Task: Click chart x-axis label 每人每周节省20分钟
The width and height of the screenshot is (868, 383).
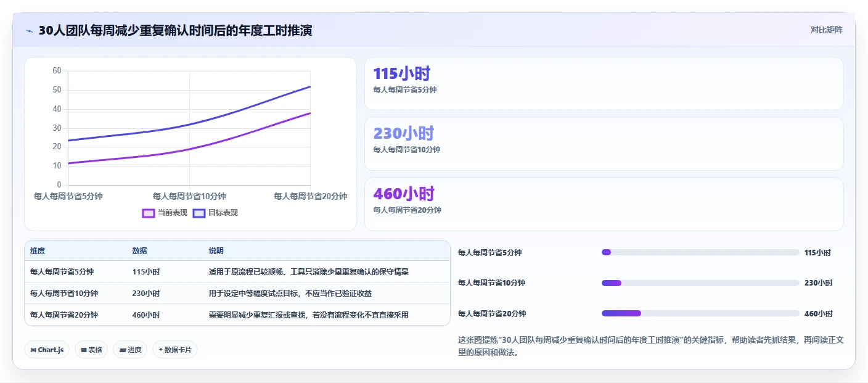Action: click(x=310, y=196)
